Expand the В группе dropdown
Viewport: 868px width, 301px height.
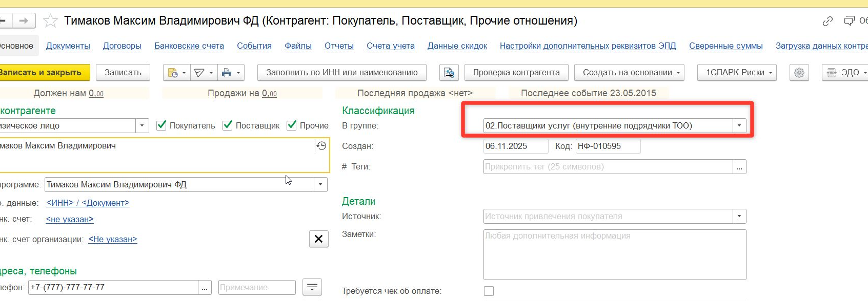[x=739, y=125]
